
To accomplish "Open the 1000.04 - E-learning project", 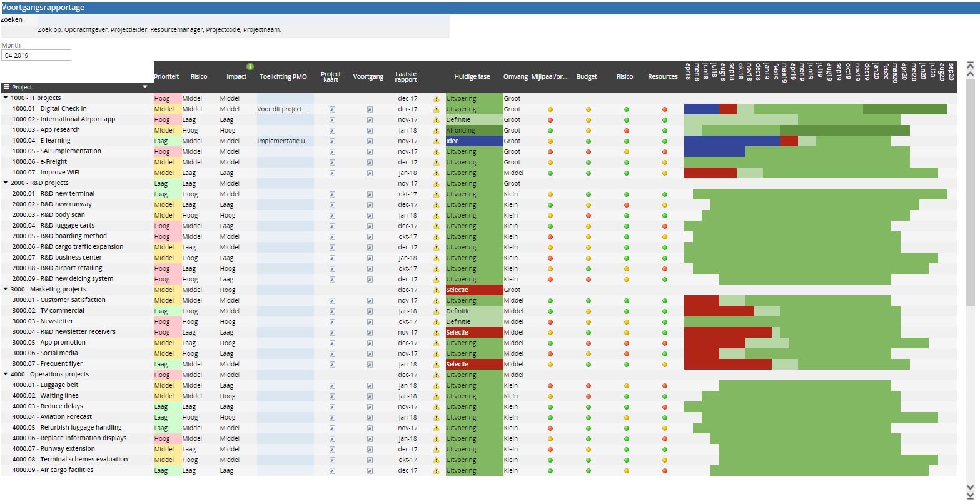I will (x=41, y=141).
